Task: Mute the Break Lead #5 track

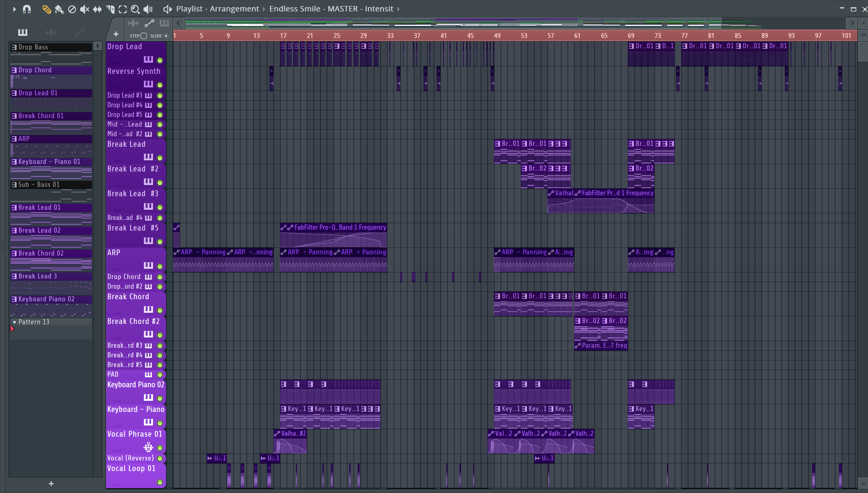Action: pos(160,242)
